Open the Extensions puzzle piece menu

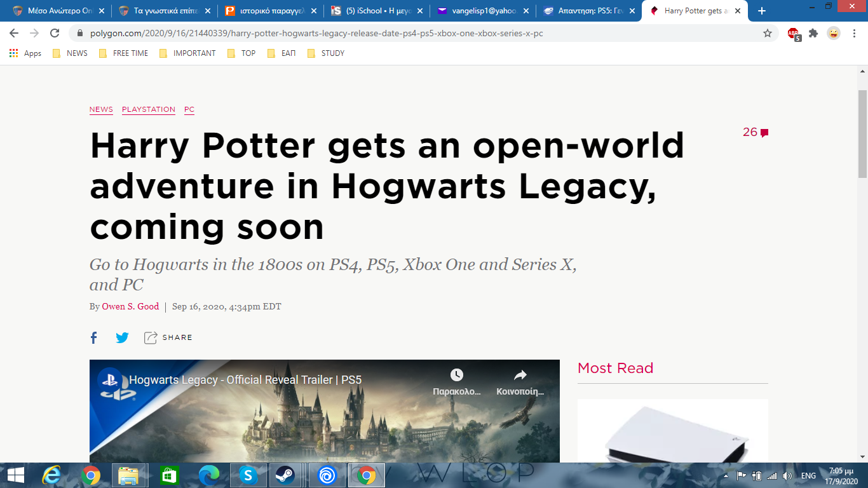pos(813,33)
